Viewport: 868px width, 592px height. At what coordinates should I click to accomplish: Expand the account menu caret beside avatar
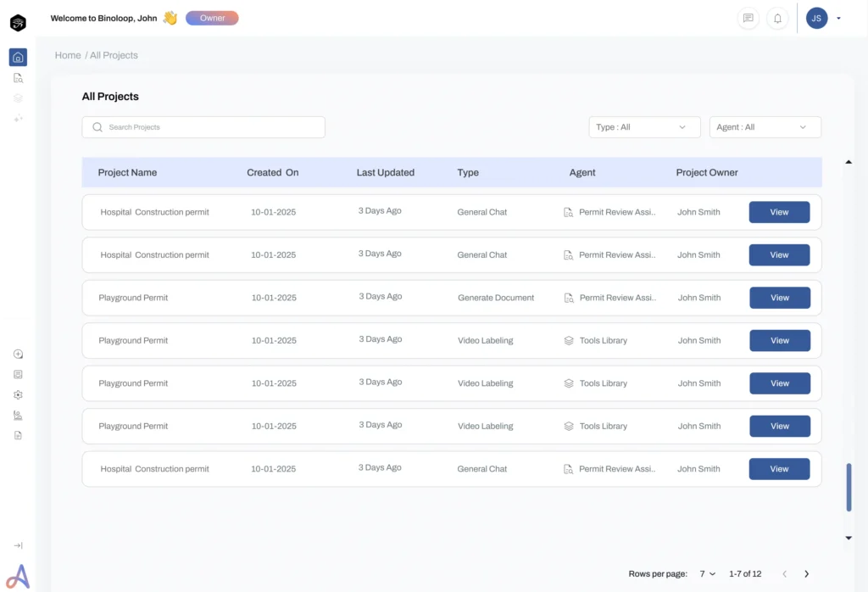coord(838,19)
